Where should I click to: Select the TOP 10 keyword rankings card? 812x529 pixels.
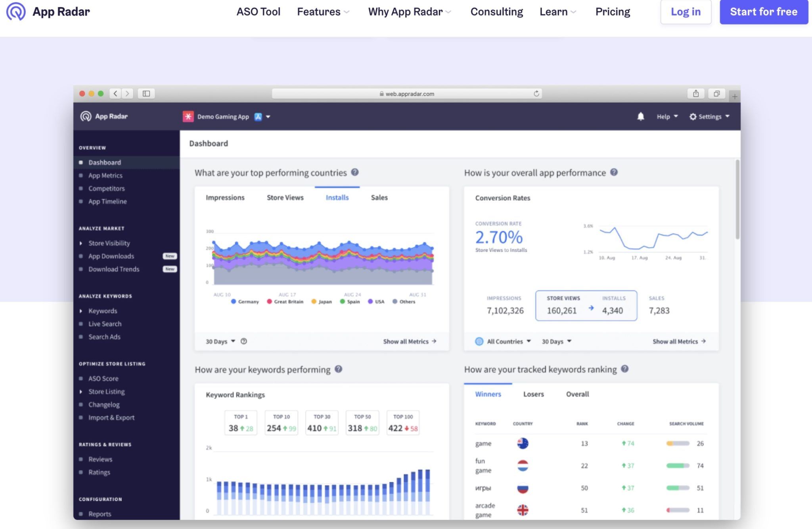pos(282,423)
